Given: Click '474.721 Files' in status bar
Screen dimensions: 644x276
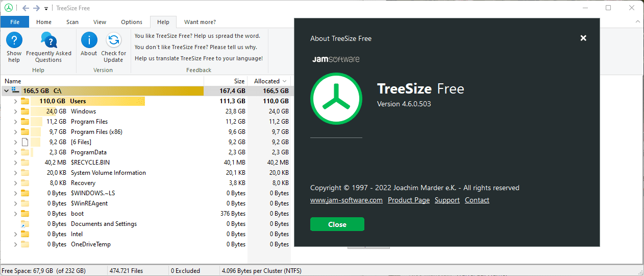Looking at the screenshot, I should [126, 271].
